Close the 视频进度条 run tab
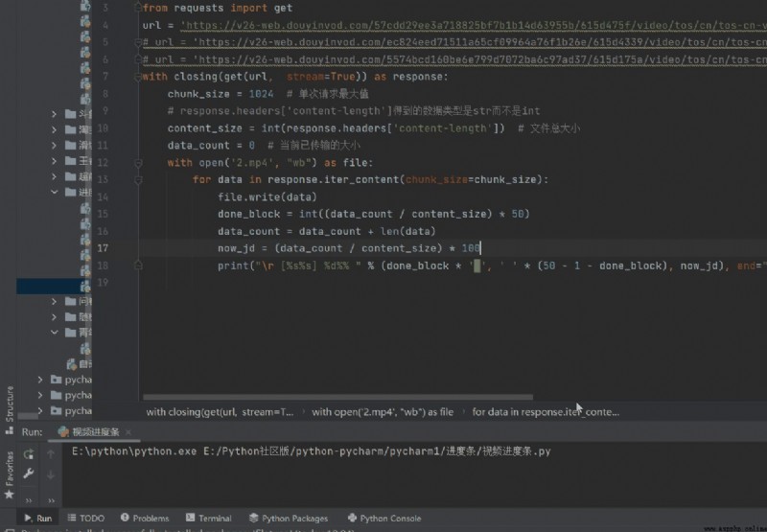Viewport: 767px width, 532px height. (x=128, y=431)
